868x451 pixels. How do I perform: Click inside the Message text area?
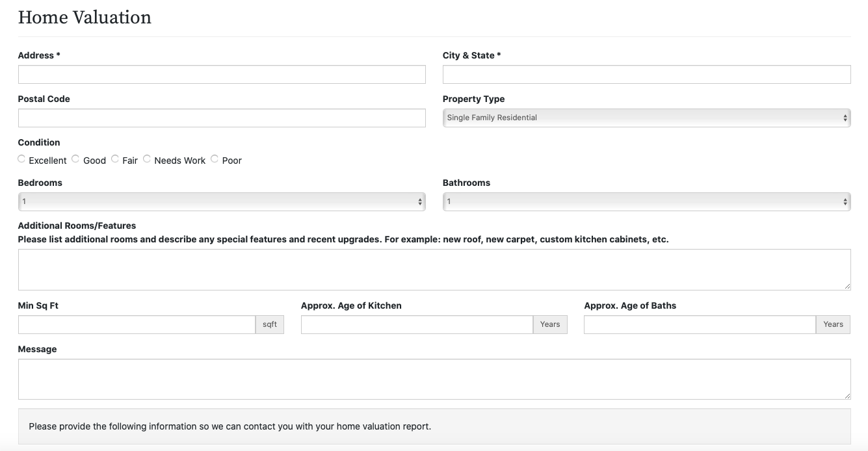point(434,379)
